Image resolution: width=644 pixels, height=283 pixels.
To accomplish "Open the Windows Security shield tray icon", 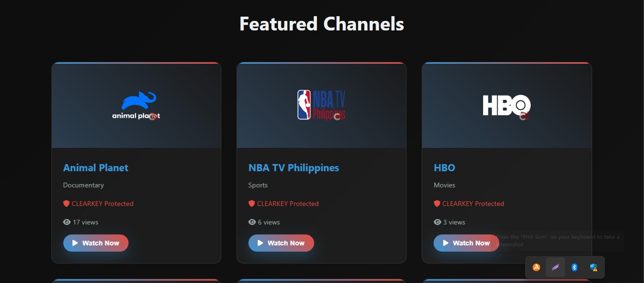I will tap(594, 267).
